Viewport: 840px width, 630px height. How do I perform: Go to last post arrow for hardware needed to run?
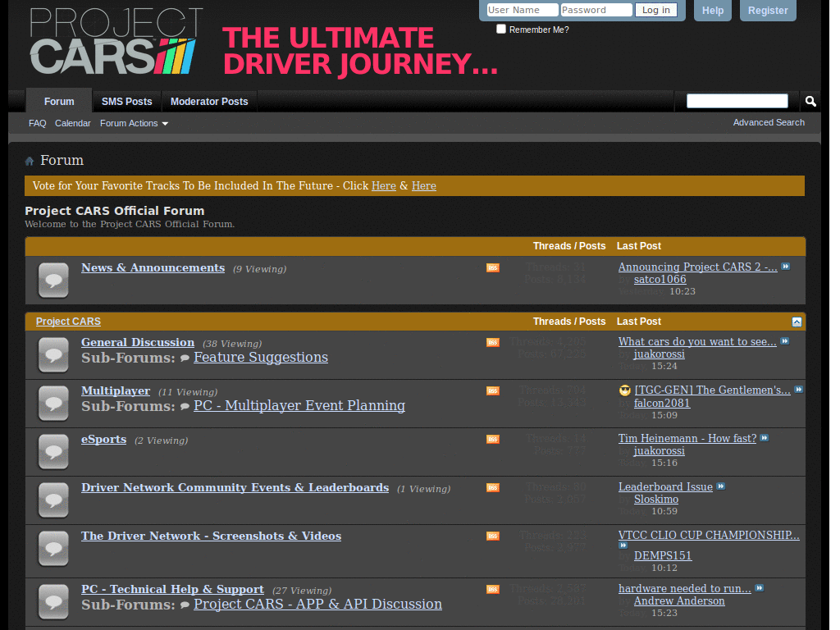(x=759, y=587)
